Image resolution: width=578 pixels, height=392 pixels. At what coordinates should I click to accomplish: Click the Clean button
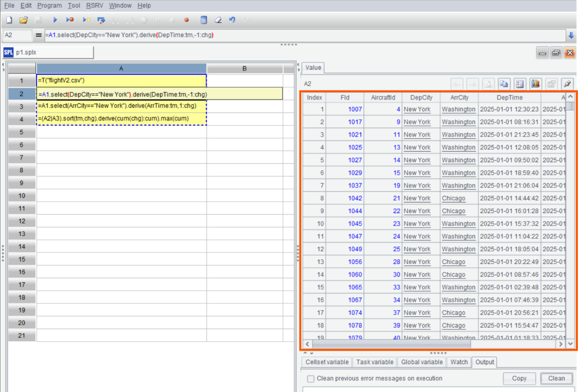click(556, 379)
